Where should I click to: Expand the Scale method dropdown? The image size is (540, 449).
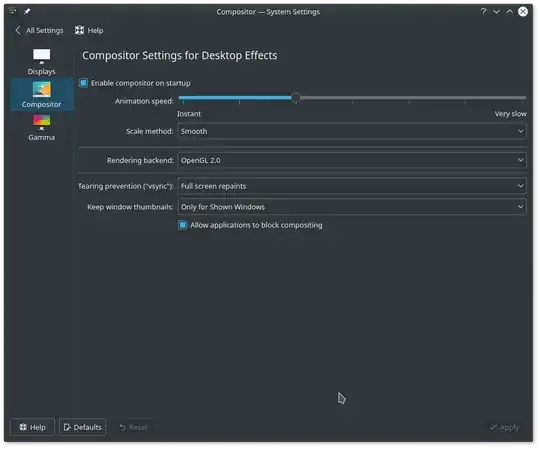[352, 131]
